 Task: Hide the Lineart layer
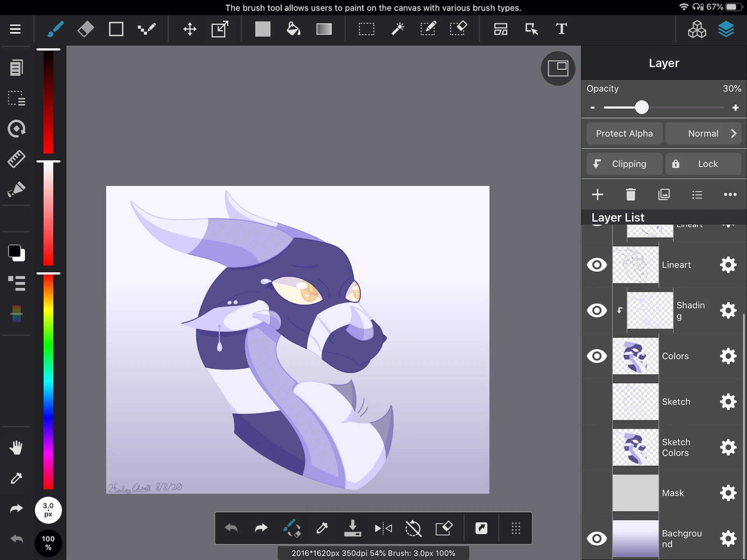pos(597,265)
